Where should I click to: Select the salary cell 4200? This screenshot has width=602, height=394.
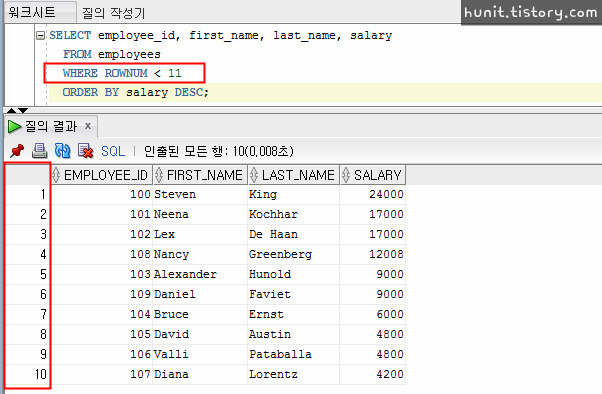click(x=372, y=374)
